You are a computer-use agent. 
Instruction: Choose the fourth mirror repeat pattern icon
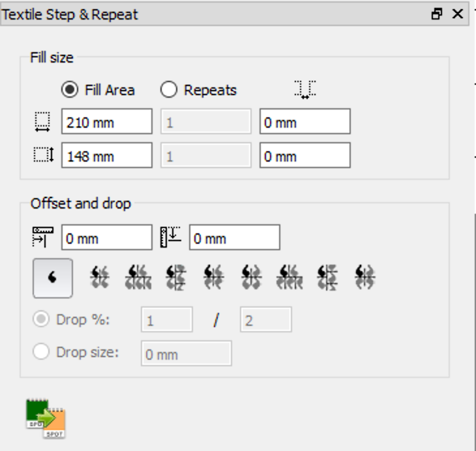tap(176, 278)
